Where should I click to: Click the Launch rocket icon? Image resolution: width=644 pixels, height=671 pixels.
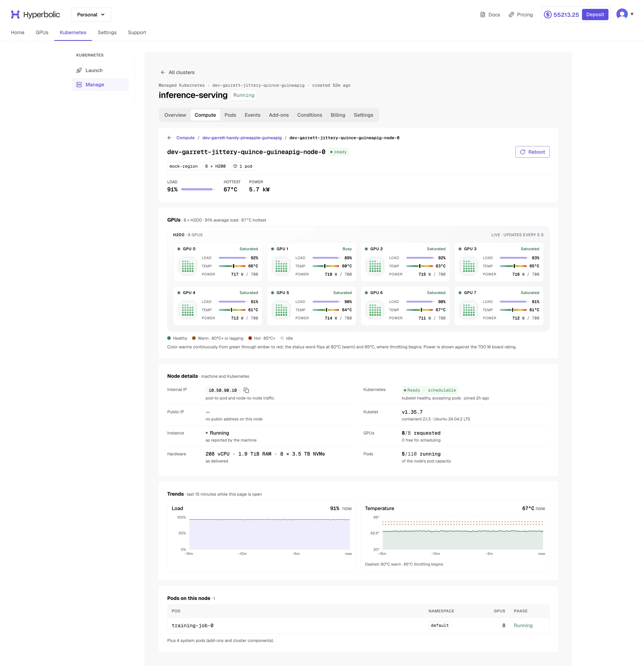(x=79, y=70)
